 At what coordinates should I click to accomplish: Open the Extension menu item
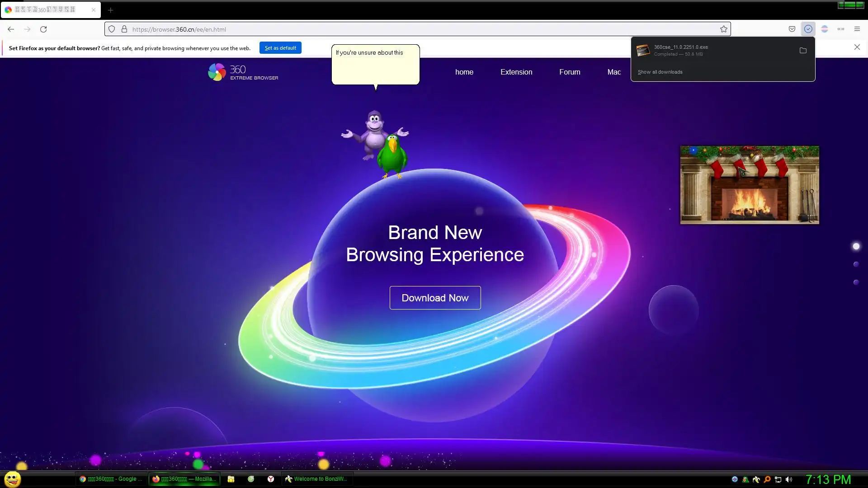coord(516,72)
